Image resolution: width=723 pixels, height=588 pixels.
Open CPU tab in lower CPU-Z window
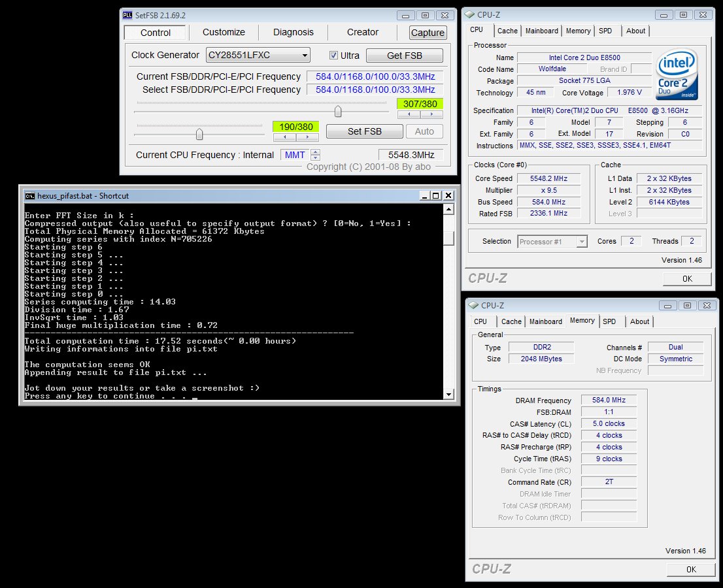480,321
